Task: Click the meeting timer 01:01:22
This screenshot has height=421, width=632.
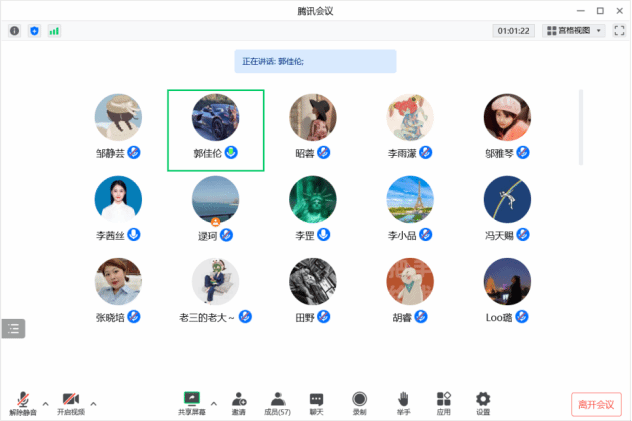Action: [513, 31]
